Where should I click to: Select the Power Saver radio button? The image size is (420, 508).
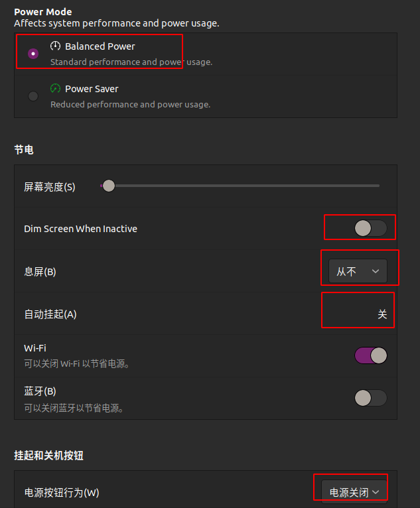pyautogui.click(x=33, y=96)
